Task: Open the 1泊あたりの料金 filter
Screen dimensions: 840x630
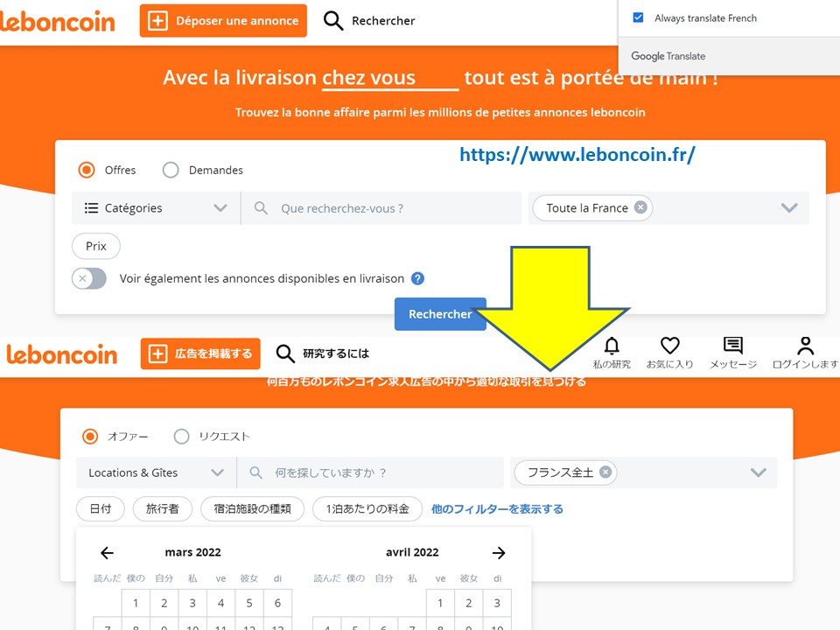Action: [x=367, y=509]
